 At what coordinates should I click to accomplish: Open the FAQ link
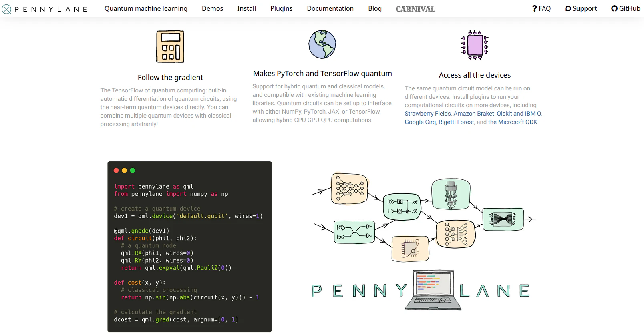click(x=541, y=8)
